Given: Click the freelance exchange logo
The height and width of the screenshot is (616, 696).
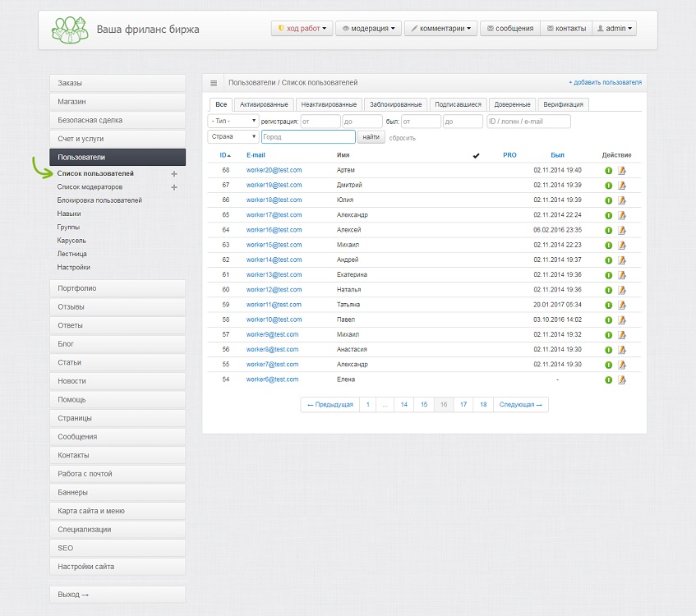Looking at the screenshot, I should coord(70,30).
